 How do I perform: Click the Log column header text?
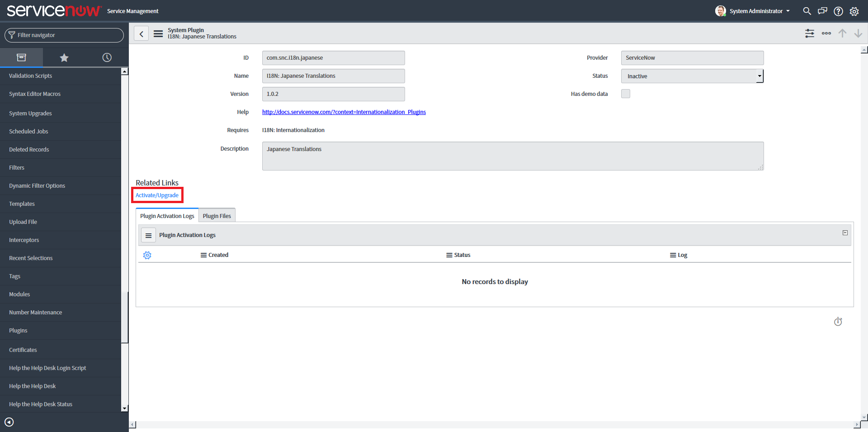[683, 255]
